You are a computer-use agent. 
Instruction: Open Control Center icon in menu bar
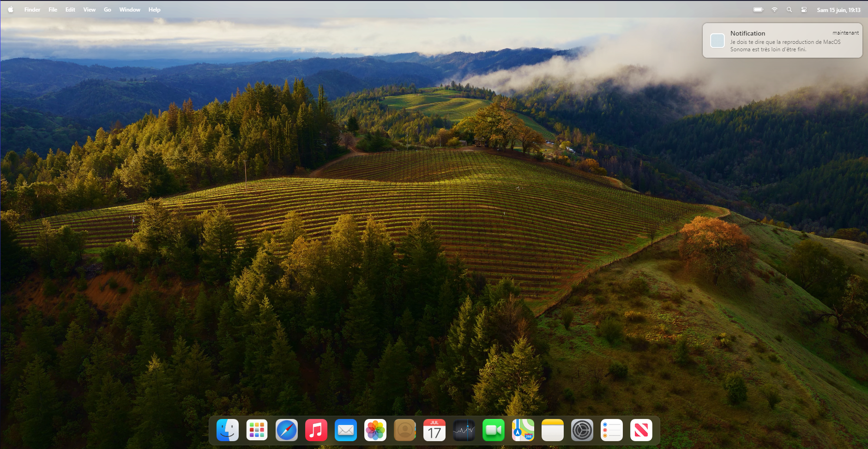pos(804,9)
